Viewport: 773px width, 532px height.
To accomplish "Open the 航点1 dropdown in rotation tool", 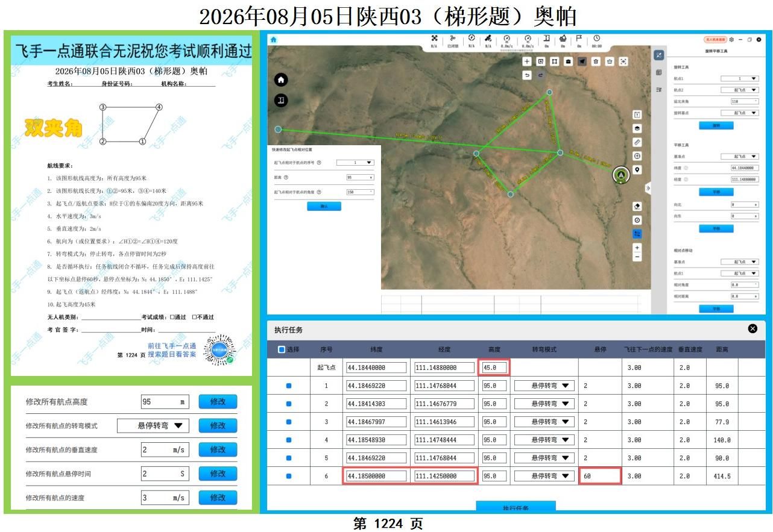I will pos(739,78).
